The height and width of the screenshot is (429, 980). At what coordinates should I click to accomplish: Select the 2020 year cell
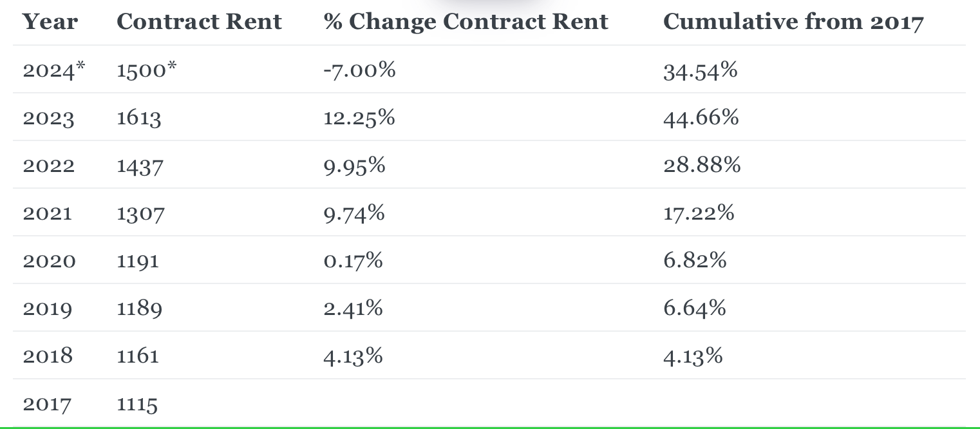tap(49, 261)
